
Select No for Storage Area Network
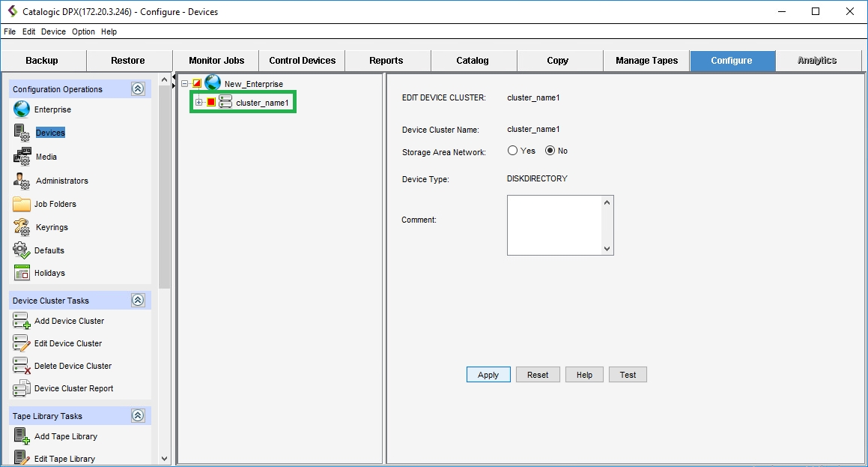click(550, 151)
